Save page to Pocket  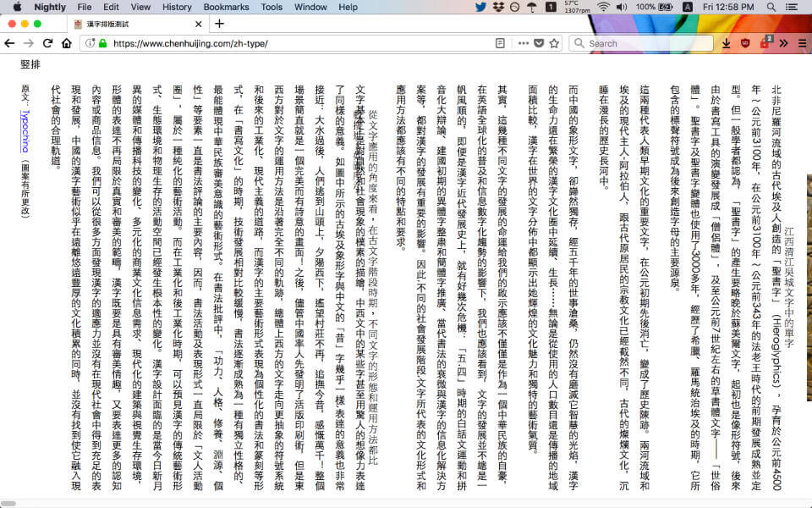[539, 43]
